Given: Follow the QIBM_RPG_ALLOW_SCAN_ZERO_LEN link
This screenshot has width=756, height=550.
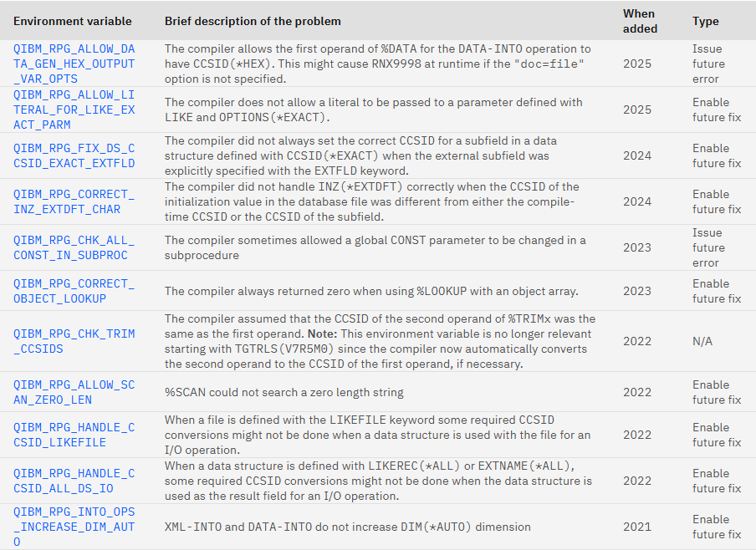Looking at the screenshot, I should [74, 392].
